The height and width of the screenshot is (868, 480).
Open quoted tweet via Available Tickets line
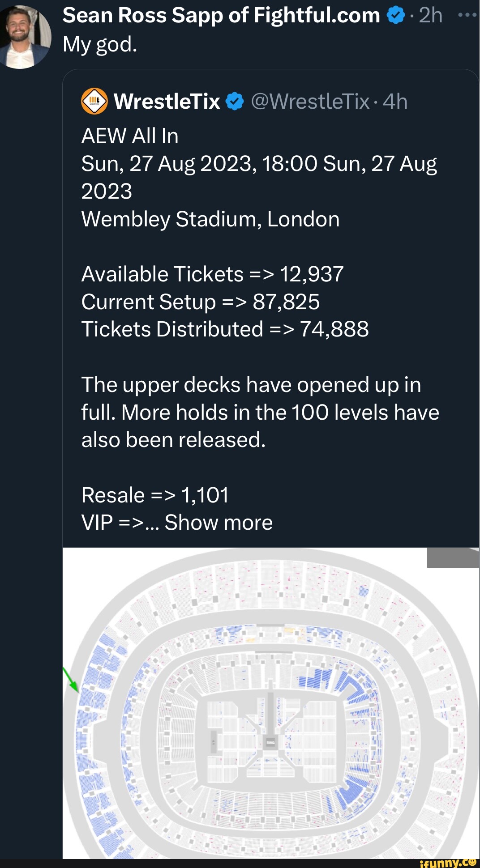pos(212,274)
